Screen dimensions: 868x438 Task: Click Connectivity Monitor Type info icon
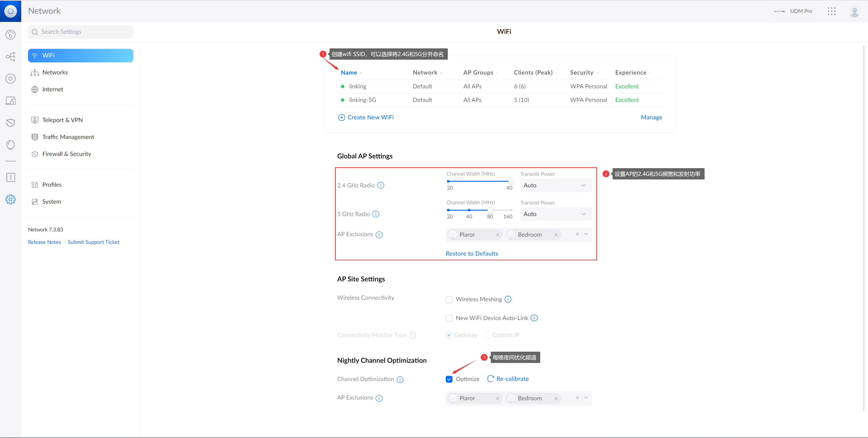(413, 335)
